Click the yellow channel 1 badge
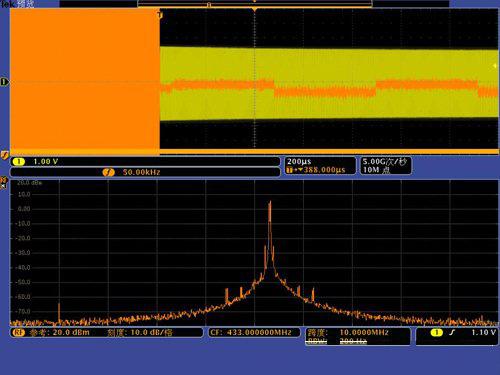 click(x=19, y=162)
